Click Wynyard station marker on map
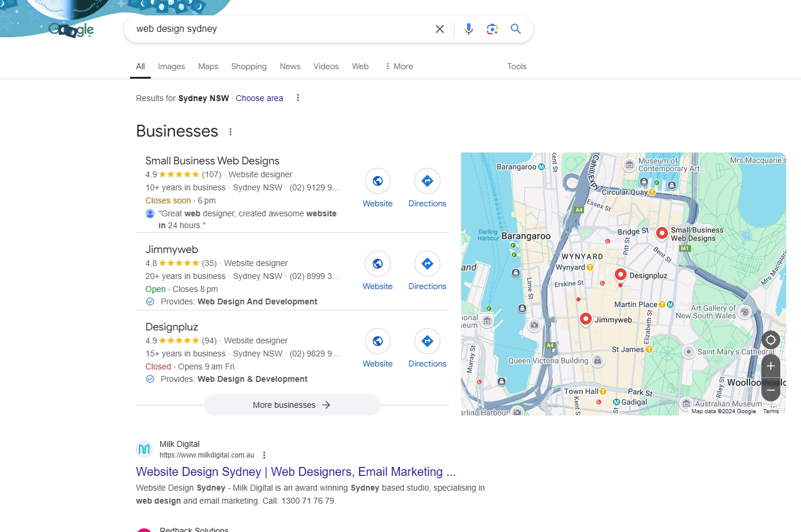 (x=590, y=267)
